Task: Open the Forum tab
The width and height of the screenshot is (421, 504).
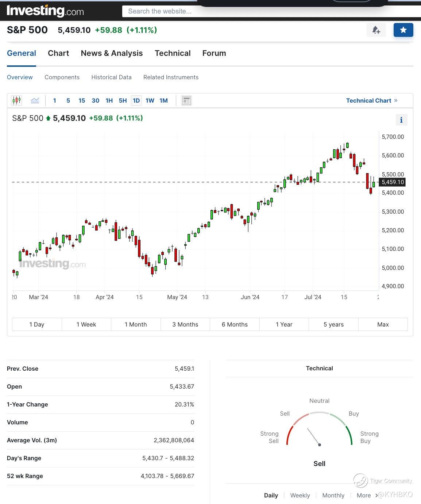Action: coord(214,53)
